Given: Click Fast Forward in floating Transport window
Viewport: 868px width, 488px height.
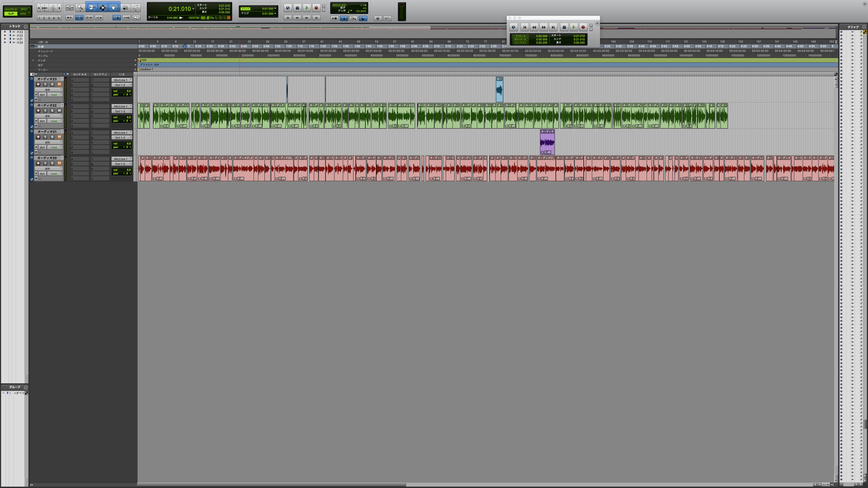Looking at the screenshot, I should [543, 27].
